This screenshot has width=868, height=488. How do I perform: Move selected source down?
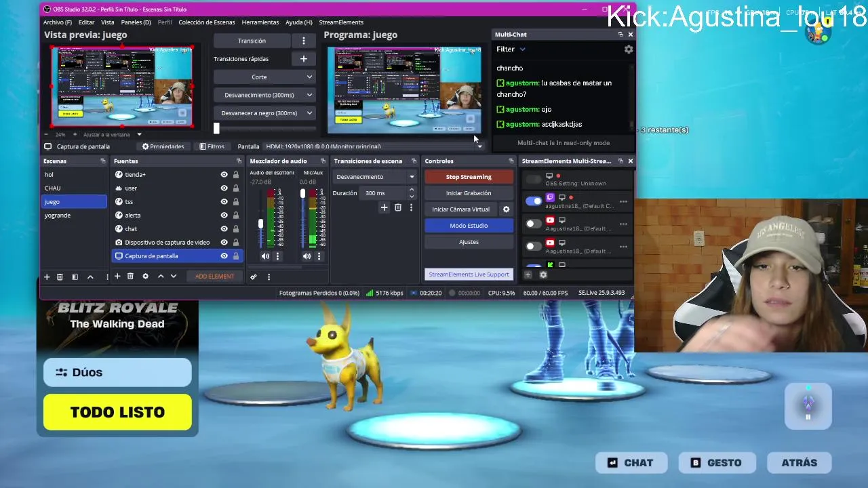tap(174, 277)
